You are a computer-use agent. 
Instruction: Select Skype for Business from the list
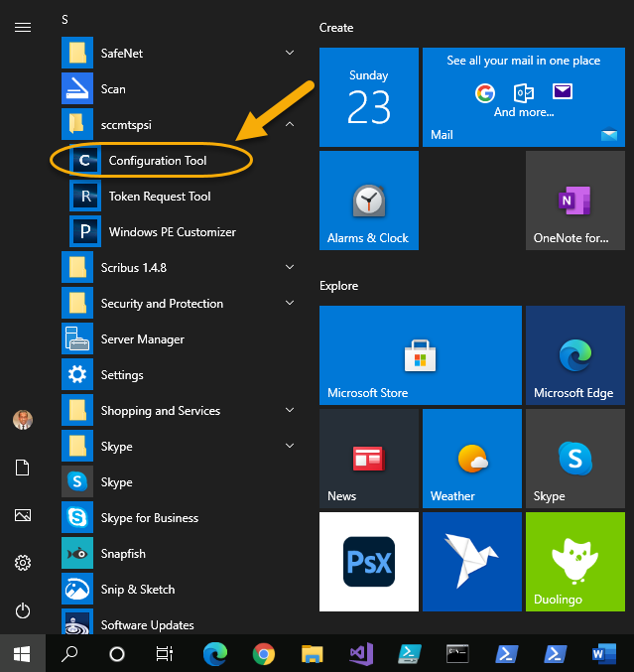[149, 518]
